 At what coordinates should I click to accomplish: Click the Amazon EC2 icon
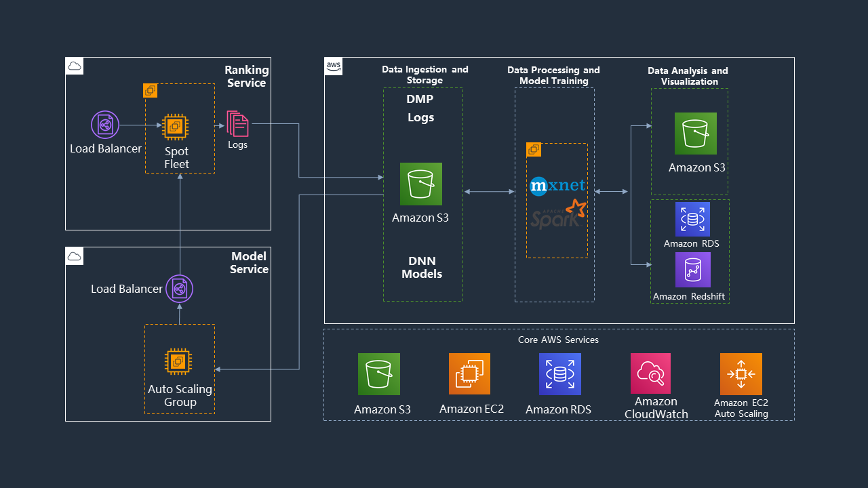469,373
